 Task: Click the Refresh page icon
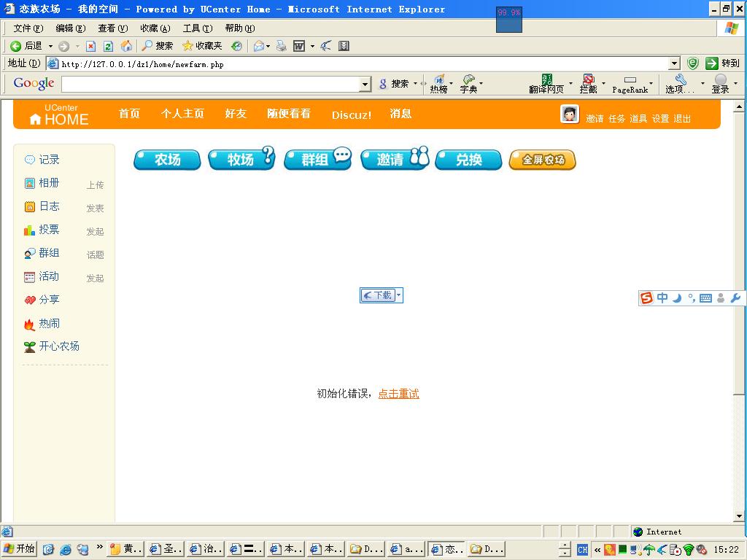(x=108, y=46)
